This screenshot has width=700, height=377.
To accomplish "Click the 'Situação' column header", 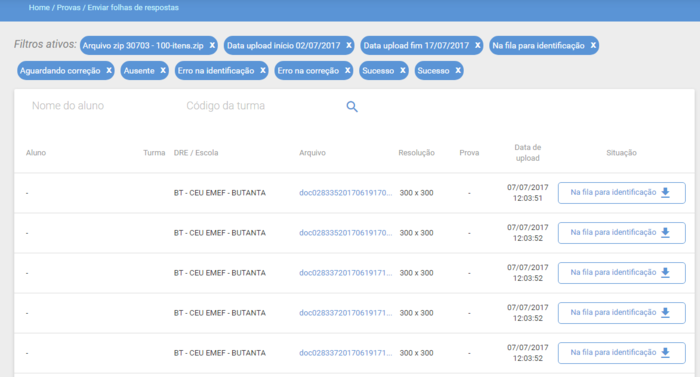I will tap(621, 153).
